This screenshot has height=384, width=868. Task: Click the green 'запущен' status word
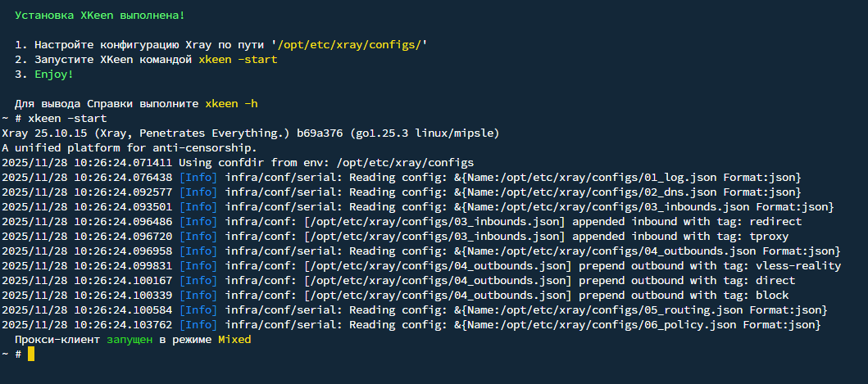pyautogui.click(x=130, y=340)
